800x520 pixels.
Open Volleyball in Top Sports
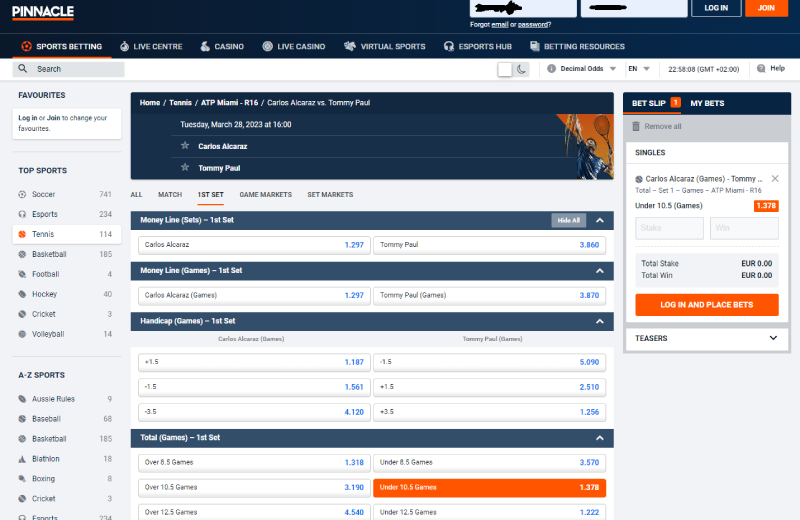[66, 334]
